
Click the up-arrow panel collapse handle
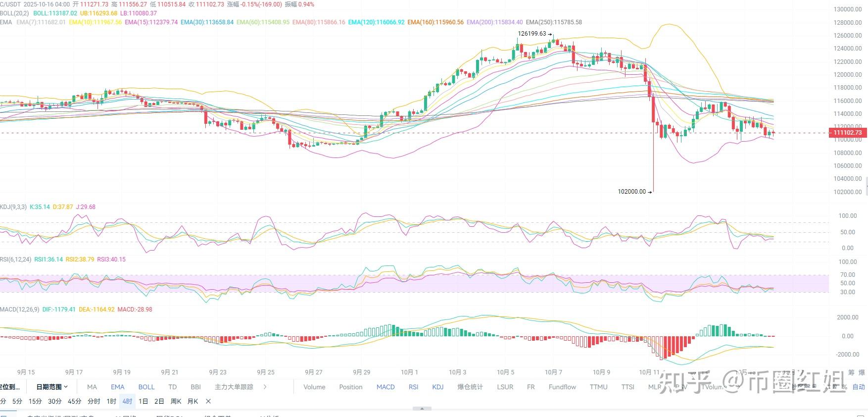(422, 409)
